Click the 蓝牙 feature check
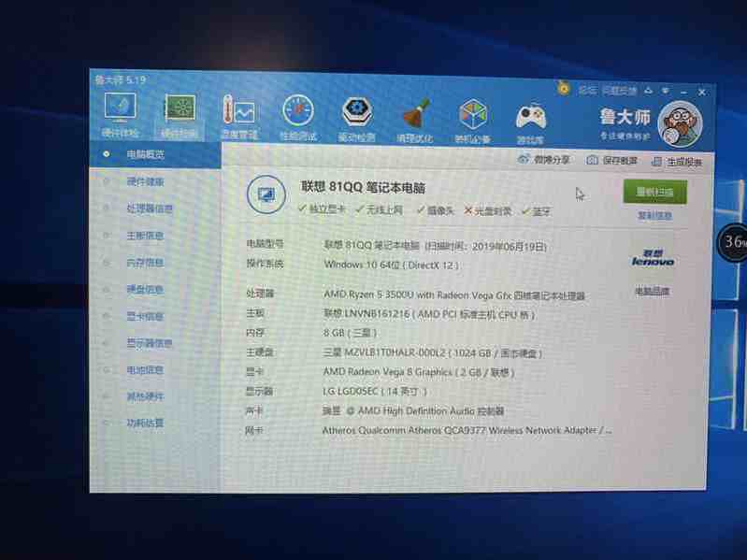The width and height of the screenshot is (747, 560). [x=536, y=212]
